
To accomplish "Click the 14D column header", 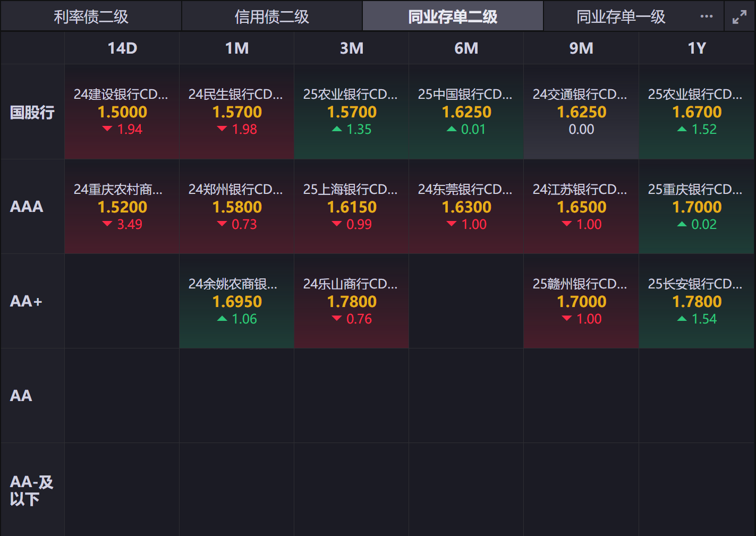I will 122,48.
